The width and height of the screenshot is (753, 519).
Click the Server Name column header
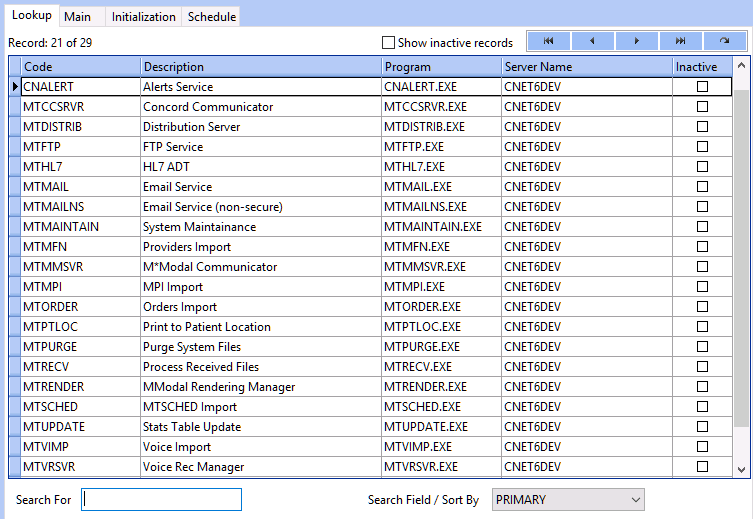click(x=587, y=67)
